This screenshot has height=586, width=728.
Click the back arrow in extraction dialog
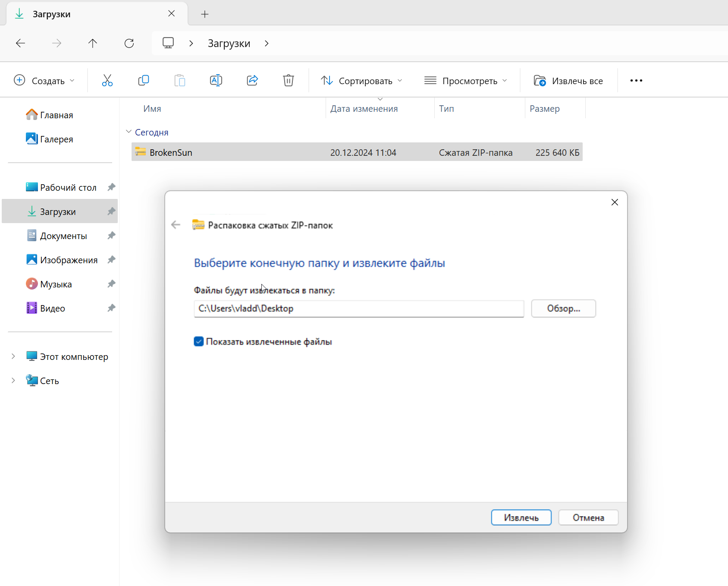[176, 225]
